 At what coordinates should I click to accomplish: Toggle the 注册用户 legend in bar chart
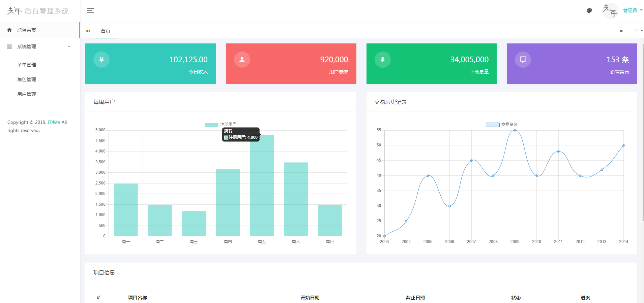221,125
